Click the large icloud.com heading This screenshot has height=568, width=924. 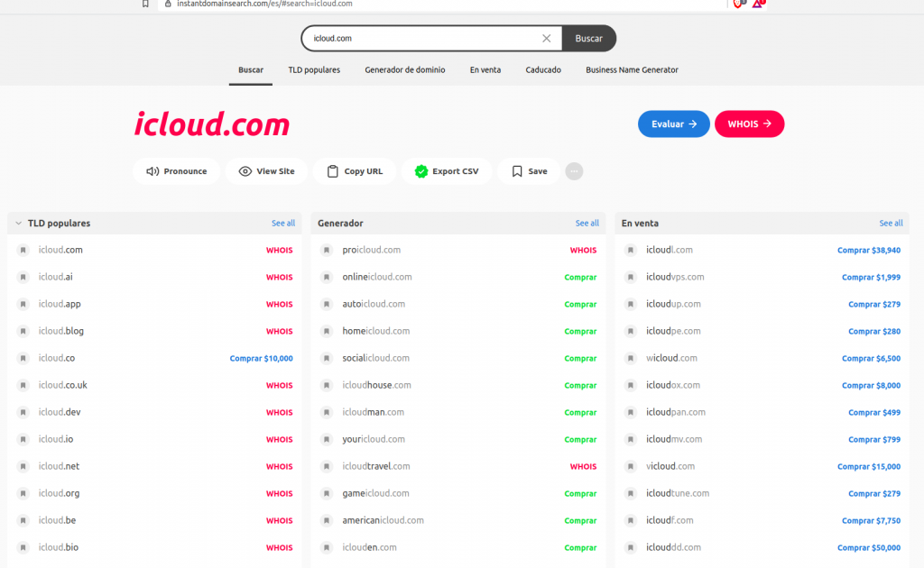tap(212, 124)
